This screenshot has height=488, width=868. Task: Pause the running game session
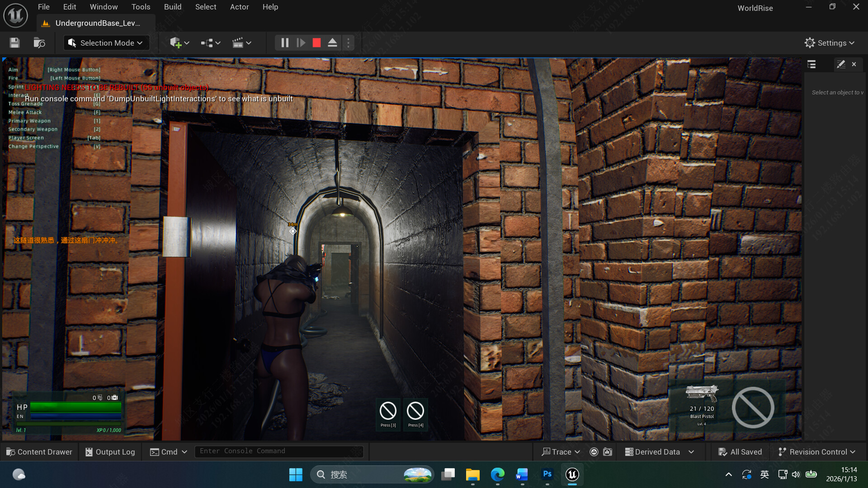click(x=285, y=42)
